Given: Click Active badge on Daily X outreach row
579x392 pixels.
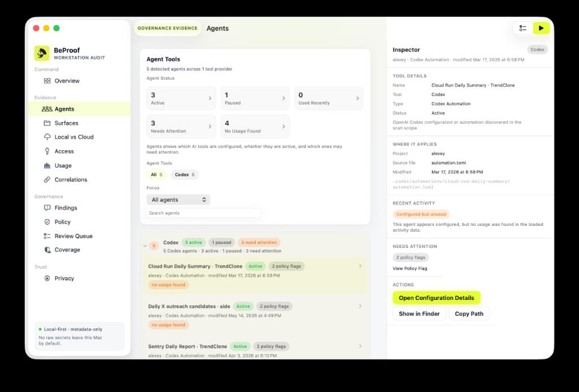Looking at the screenshot, I should [x=243, y=306].
